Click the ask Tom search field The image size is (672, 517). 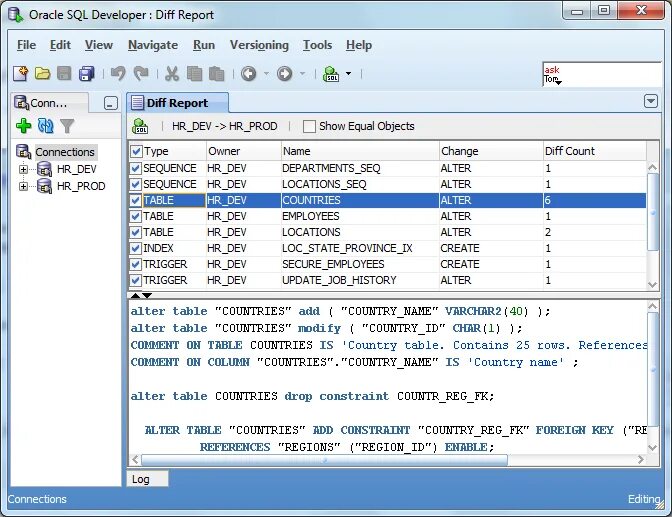[601, 75]
